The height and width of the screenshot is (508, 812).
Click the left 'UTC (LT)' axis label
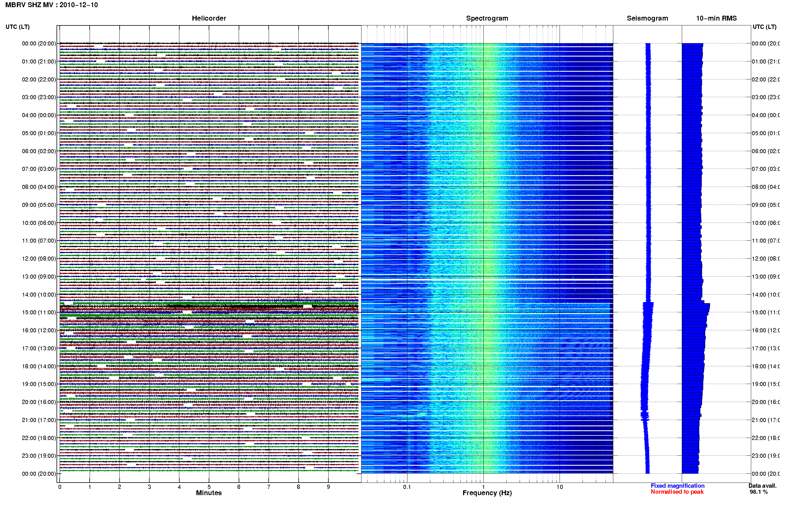coord(17,27)
